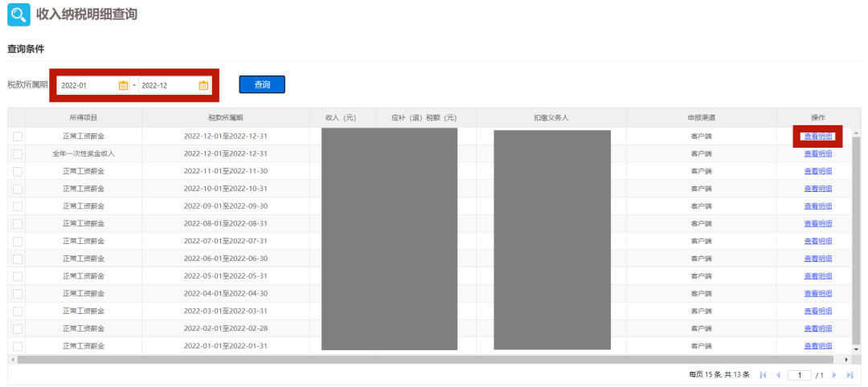Tick the 全年一次性奖金收入 row checkbox
Screen dimensions: 868x387
[17, 153]
